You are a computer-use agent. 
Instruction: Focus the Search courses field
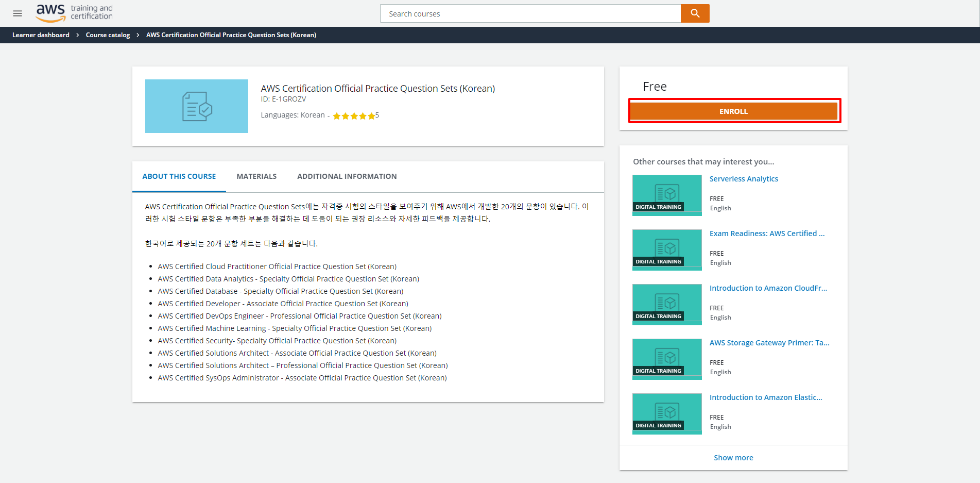click(x=530, y=13)
